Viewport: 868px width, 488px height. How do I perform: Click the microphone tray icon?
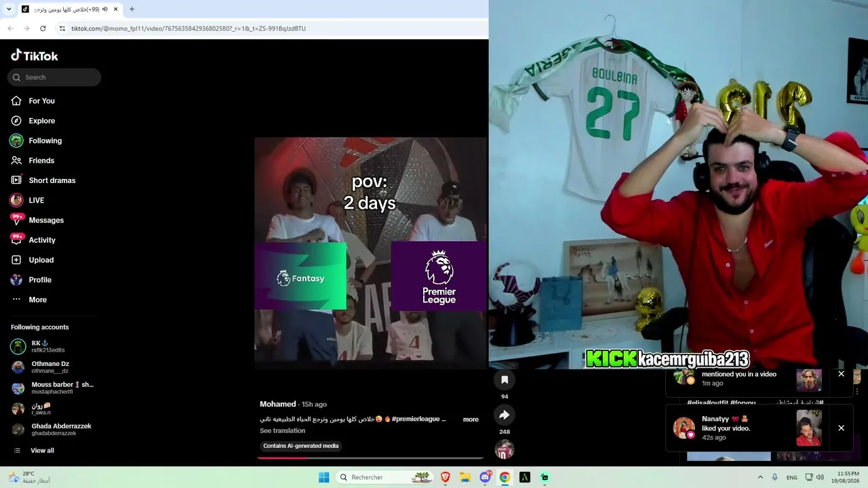(x=775, y=477)
